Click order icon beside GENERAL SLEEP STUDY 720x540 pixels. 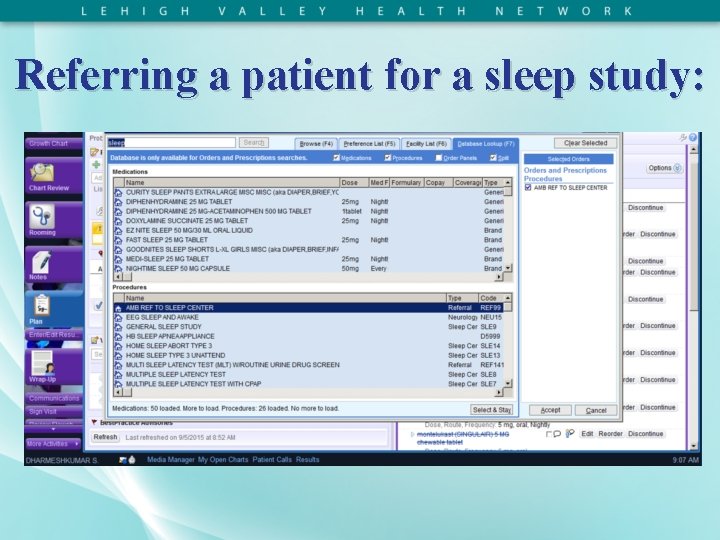point(118,327)
